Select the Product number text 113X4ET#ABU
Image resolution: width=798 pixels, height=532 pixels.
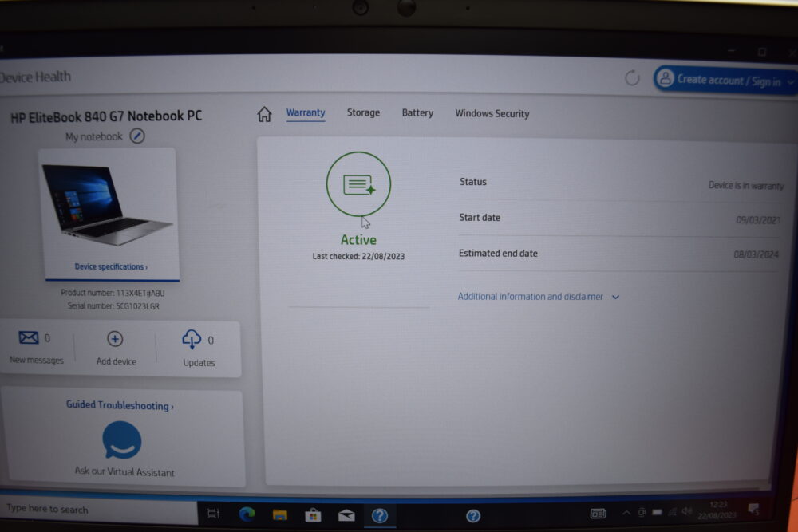(x=140, y=293)
